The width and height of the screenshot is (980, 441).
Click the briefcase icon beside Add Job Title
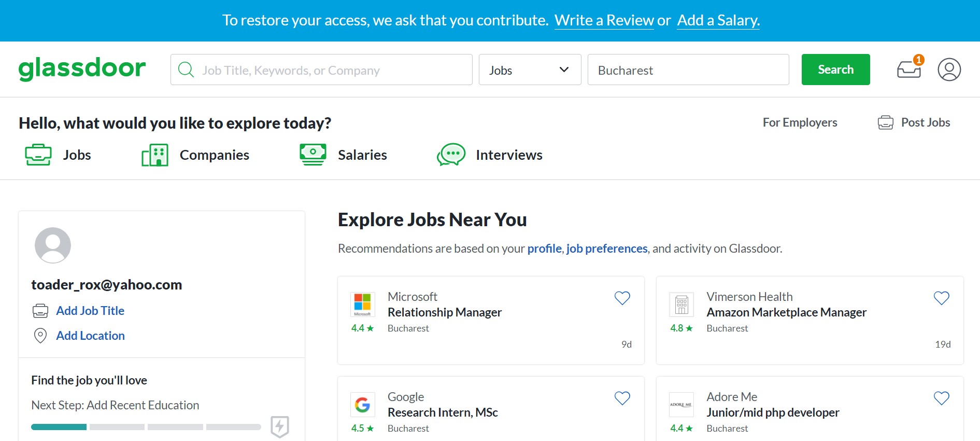[40, 311]
